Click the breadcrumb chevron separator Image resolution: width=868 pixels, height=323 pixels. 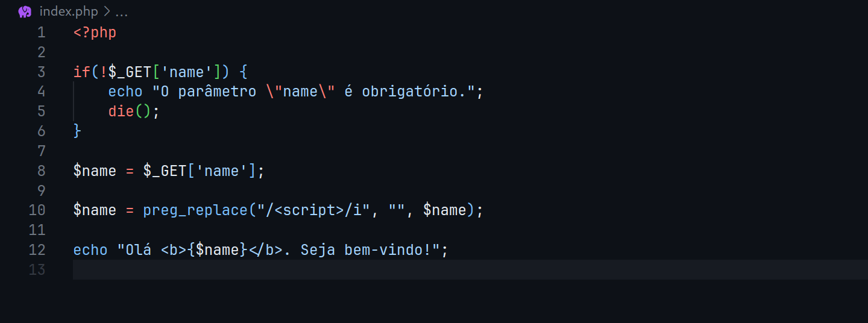tap(106, 12)
